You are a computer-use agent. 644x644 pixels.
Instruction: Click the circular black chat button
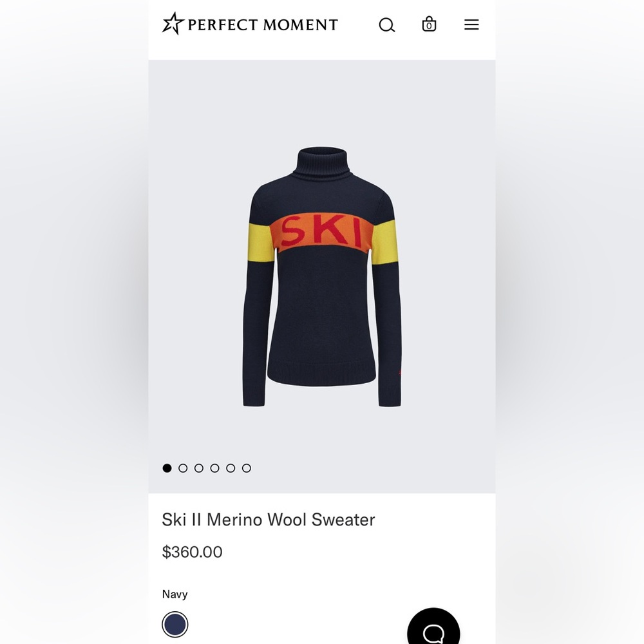433,630
